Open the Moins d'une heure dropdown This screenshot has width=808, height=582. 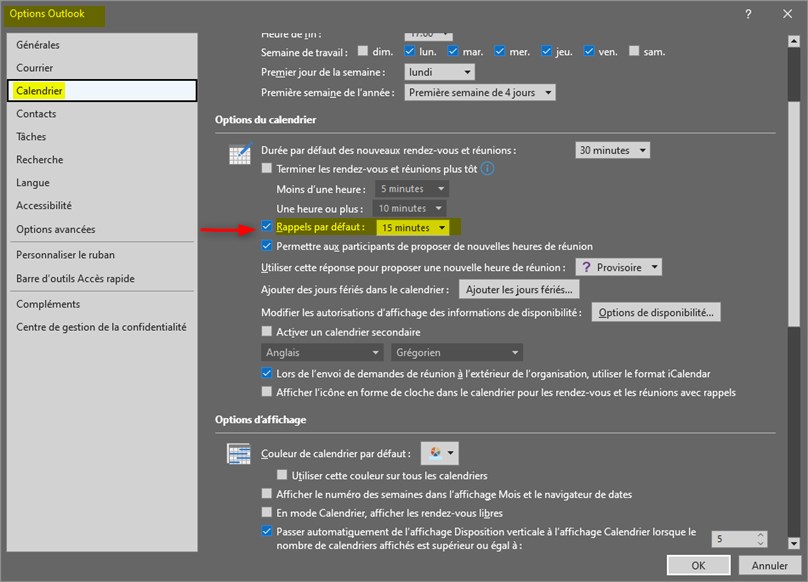412,189
